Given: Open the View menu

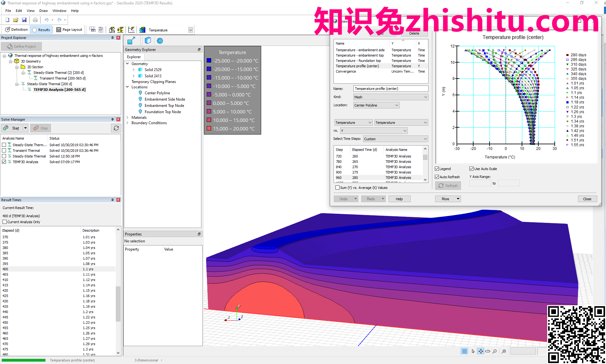Looking at the screenshot, I should 31,11.
